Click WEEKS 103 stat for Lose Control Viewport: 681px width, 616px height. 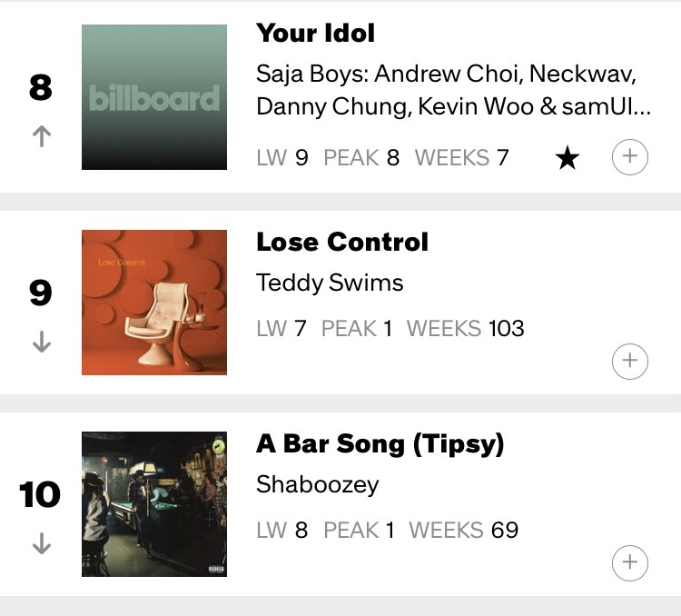(x=465, y=327)
